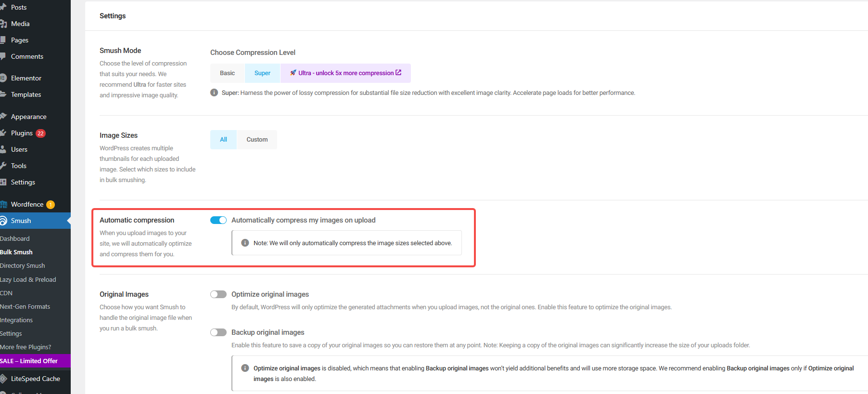
Task: Go to Smush Dashboard submenu link
Action: coord(15,238)
